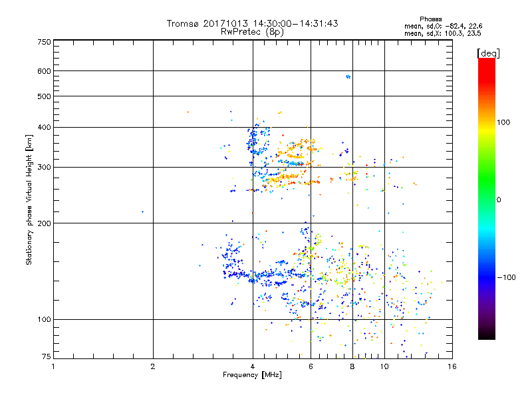Select the "mean, sd,X: 100.3, 23.5" line
Screen dimensions: 532x399
pos(442,33)
